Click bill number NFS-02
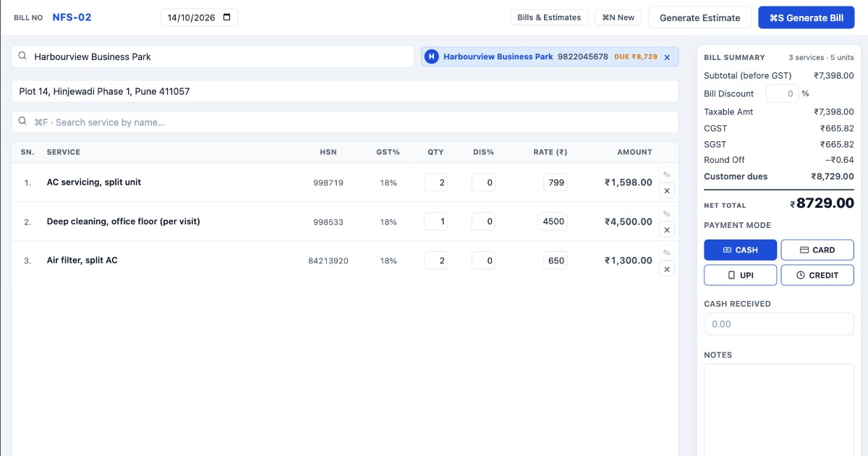Viewport: 868px width, 456px height. click(x=72, y=17)
